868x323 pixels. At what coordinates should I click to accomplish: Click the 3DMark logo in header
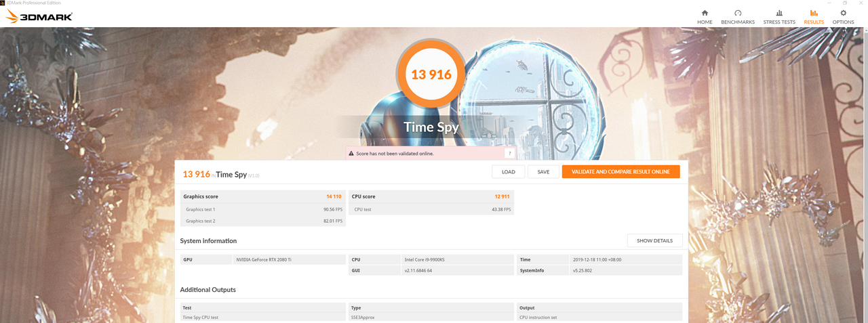[x=38, y=16]
